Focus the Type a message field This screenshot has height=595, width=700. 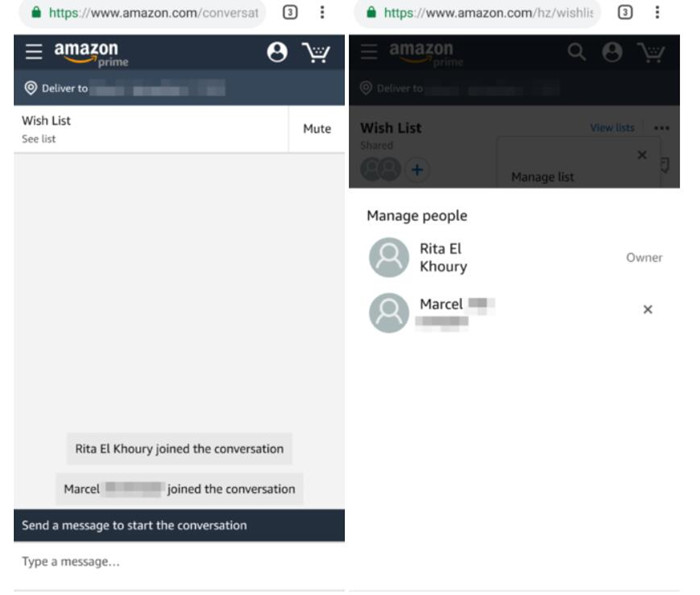click(179, 562)
